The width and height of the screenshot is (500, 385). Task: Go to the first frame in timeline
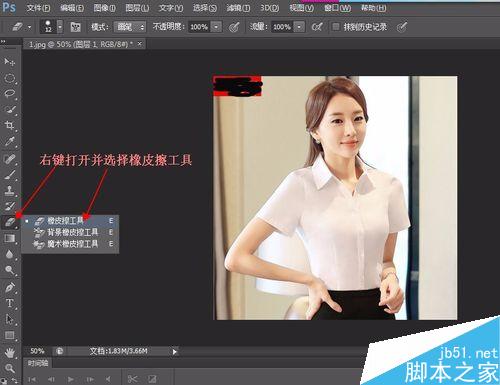pos(32,379)
